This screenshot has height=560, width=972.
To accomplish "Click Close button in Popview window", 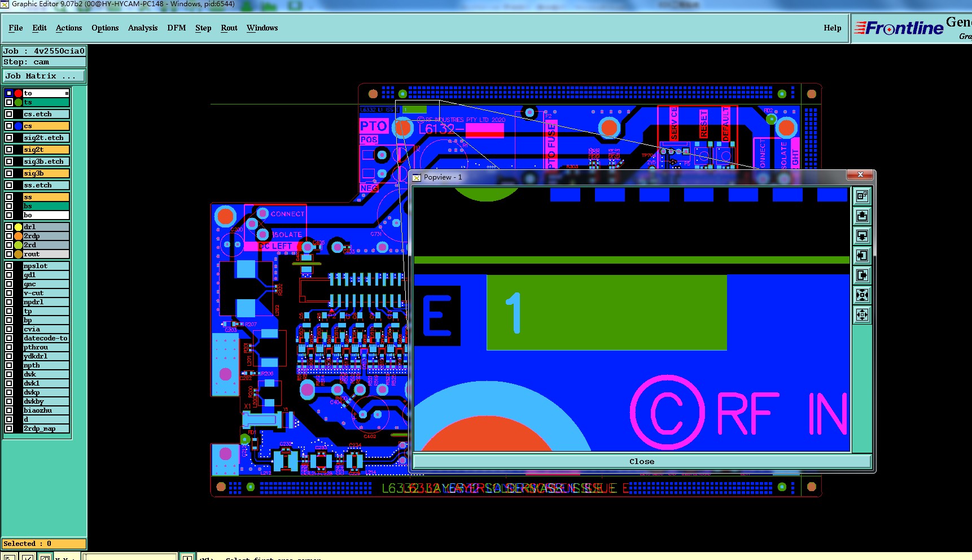I will 642,461.
